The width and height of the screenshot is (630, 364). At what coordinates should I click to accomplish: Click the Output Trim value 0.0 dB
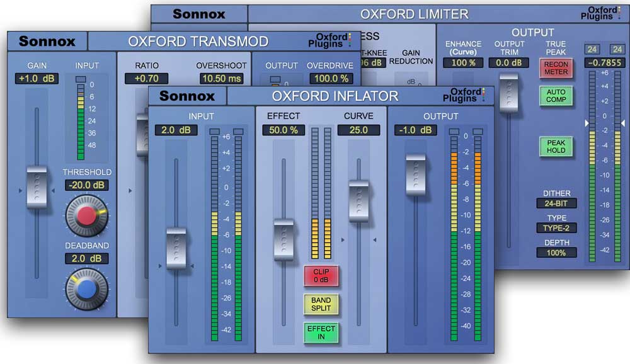508,63
